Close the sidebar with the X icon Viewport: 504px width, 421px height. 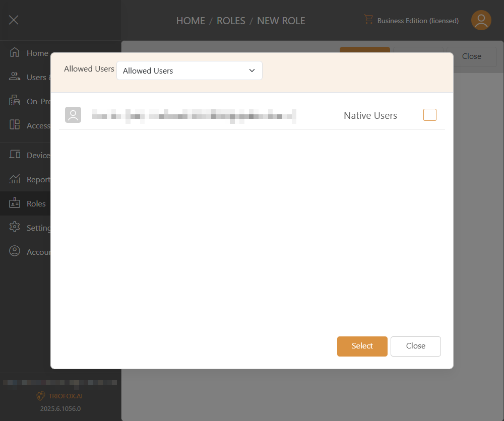[14, 20]
